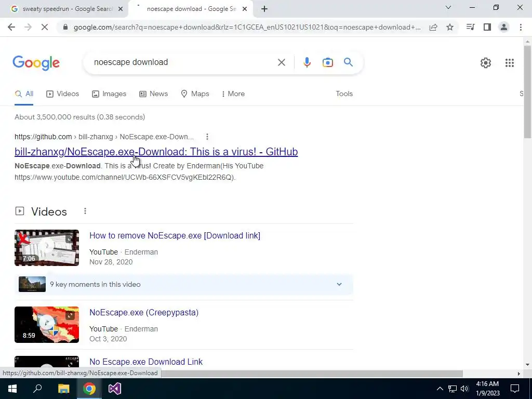Switch to Maps results
This screenshot has height=399, width=532.
pos(195,94)
